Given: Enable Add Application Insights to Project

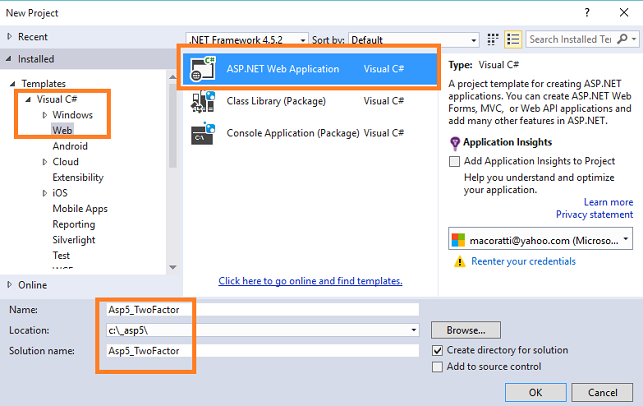Looking at the screenshot, I should [x=454, y=161].
